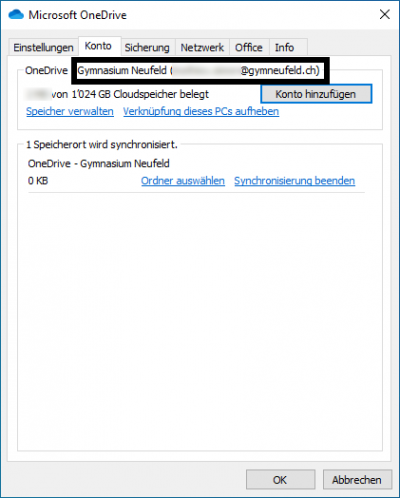Select the OneDrive - Gymnasium Neufeld location entry
The width and height of the screenshot is (400, 498).
(99, 163)
